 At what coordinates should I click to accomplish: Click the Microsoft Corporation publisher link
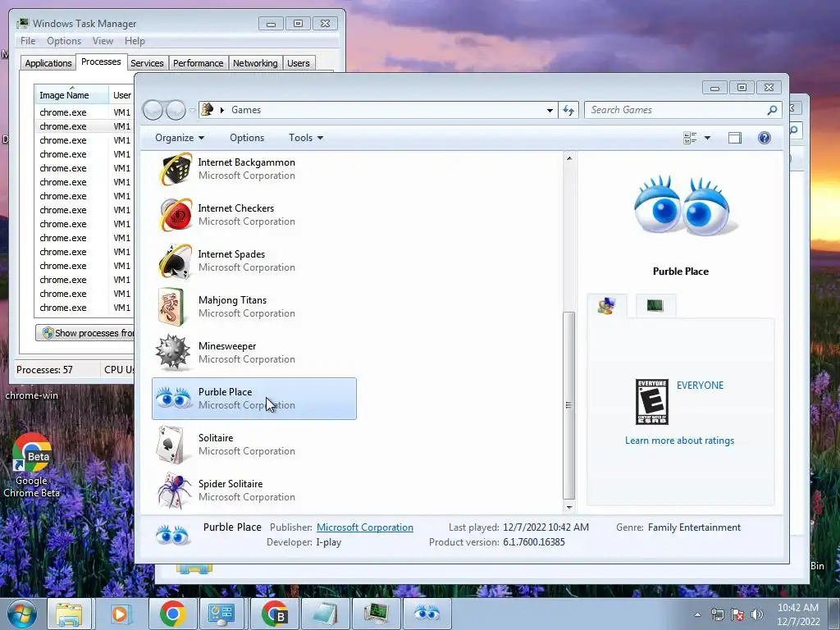tap(365, 527)
